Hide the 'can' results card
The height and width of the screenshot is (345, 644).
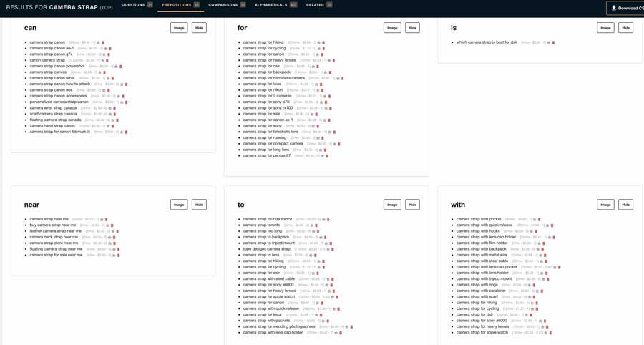199,28
